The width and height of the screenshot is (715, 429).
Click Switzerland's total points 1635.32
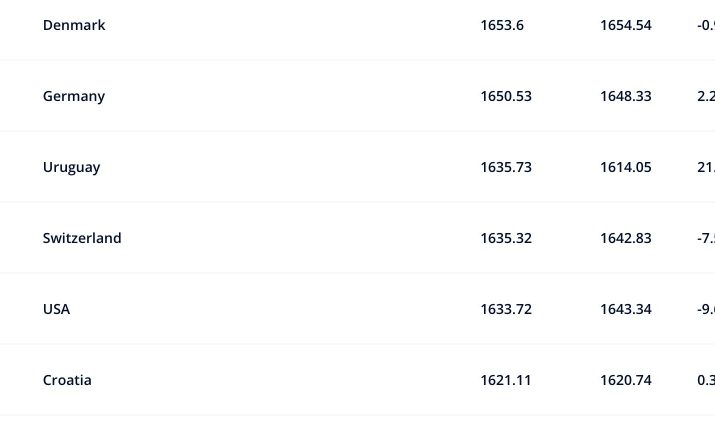coord(506,238)
